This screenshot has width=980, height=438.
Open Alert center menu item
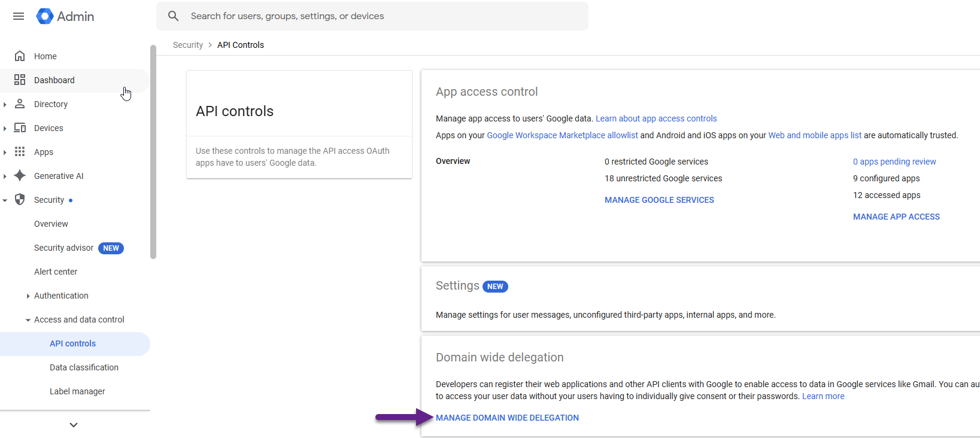[56, 272]
